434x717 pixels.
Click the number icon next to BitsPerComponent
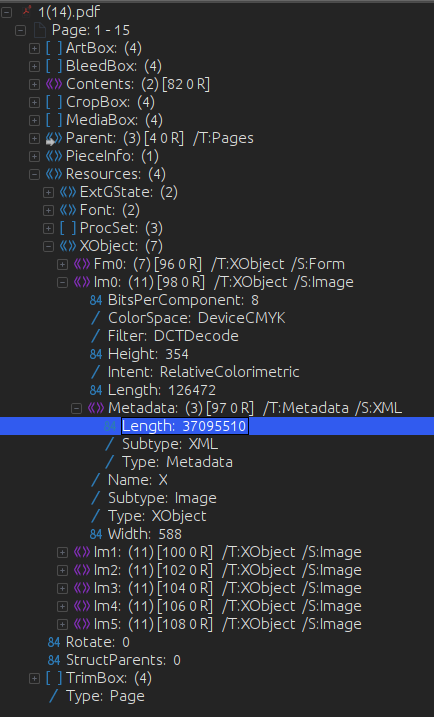point(96,300)
